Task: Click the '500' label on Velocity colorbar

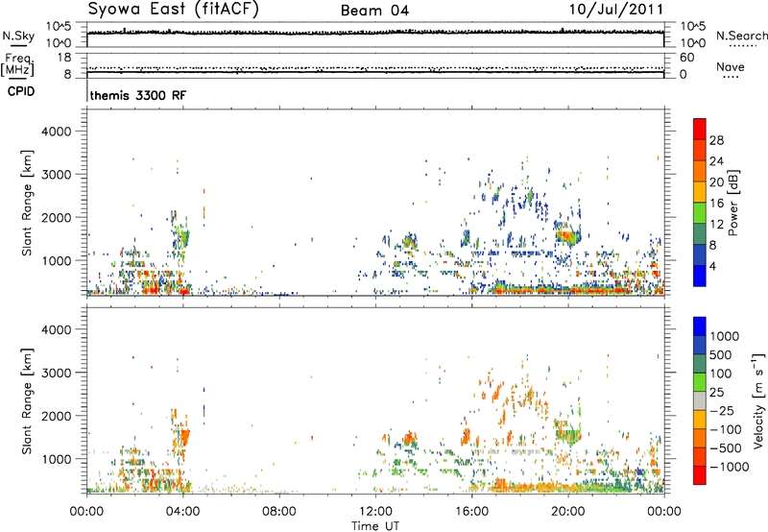Action: [x=721, y=354]
